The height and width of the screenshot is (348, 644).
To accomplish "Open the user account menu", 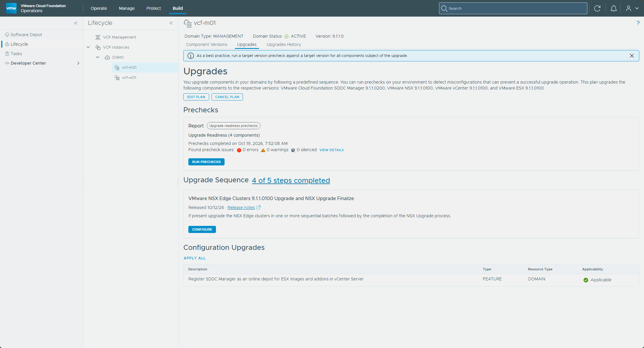I will [x=632, y=8].
